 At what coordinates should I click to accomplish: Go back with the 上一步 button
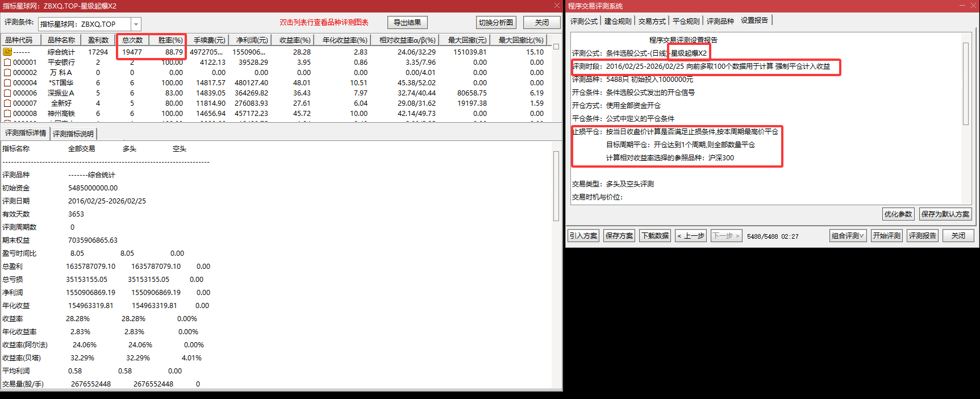691,236
